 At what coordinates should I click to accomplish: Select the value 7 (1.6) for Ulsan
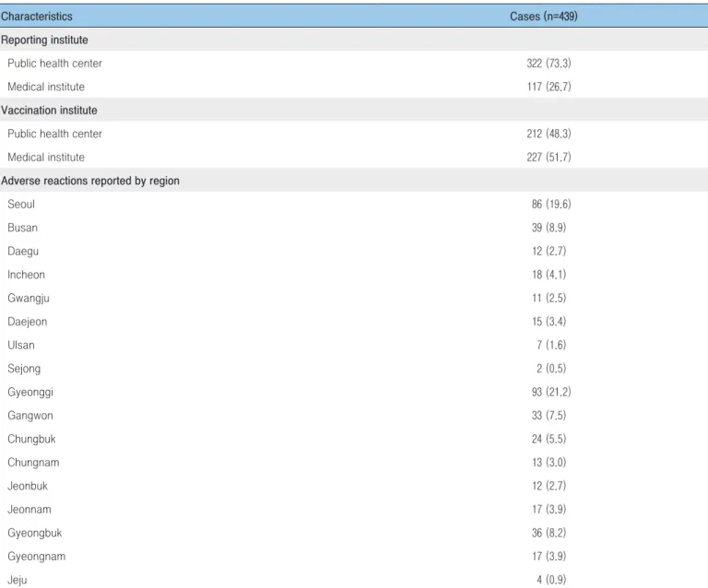[x=551, y=345]
